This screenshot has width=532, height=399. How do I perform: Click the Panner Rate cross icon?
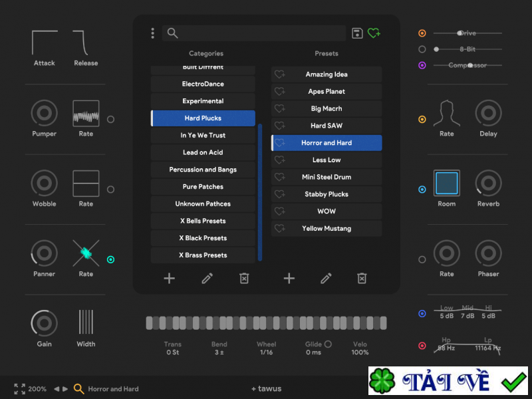(86, 253)
